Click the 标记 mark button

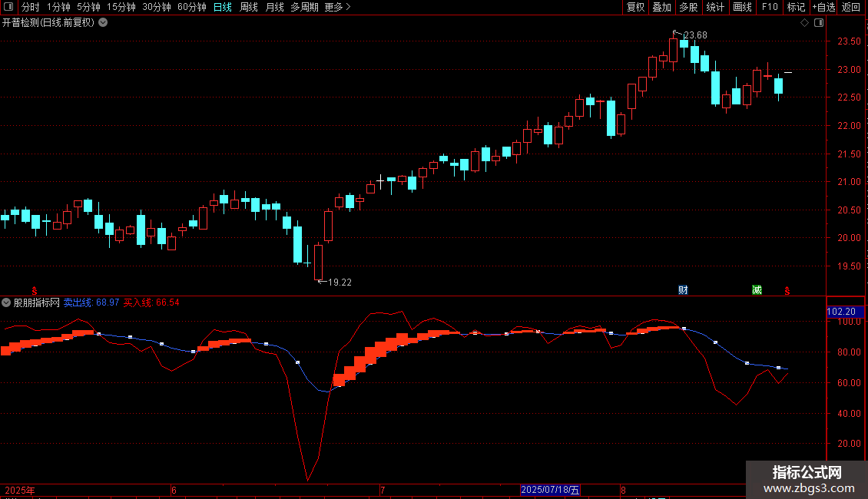[x=796, y=7]
